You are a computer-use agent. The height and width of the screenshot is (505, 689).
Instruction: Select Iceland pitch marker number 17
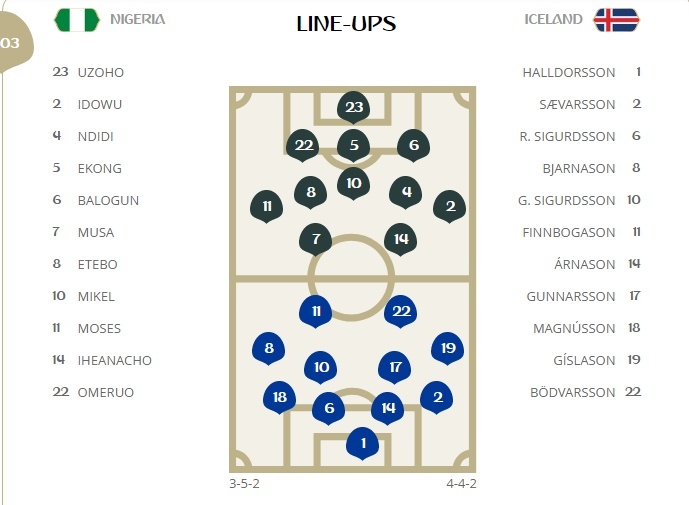tap(395, 368)
